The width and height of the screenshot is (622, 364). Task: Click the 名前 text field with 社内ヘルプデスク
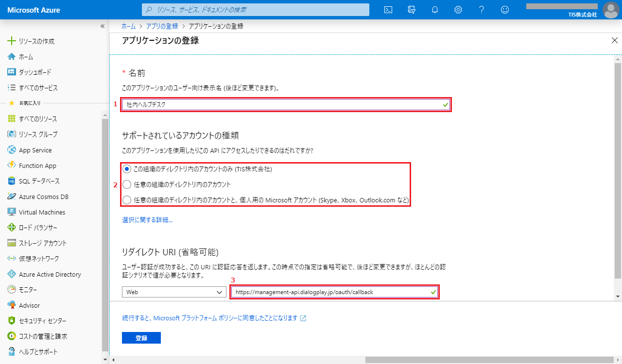click(x=286, y=104)
